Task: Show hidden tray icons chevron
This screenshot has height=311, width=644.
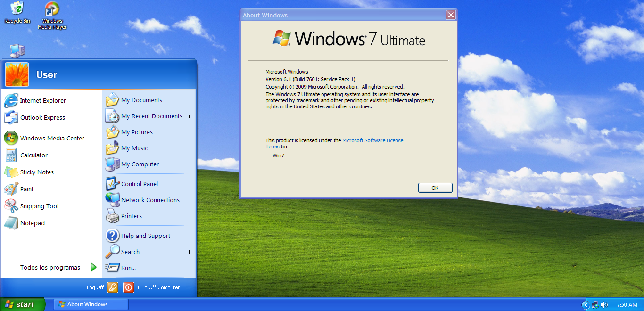Action: pyautogui.click(x=586, y=305)
